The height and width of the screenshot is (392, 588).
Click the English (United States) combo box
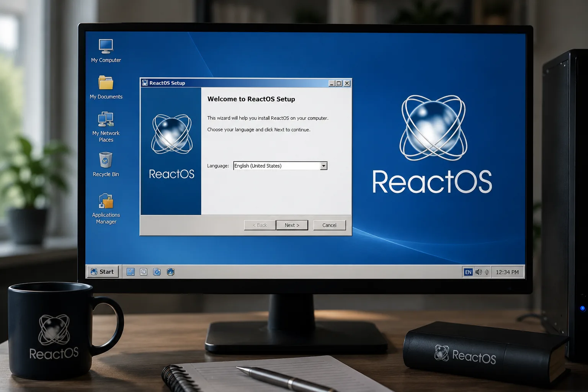280,166
